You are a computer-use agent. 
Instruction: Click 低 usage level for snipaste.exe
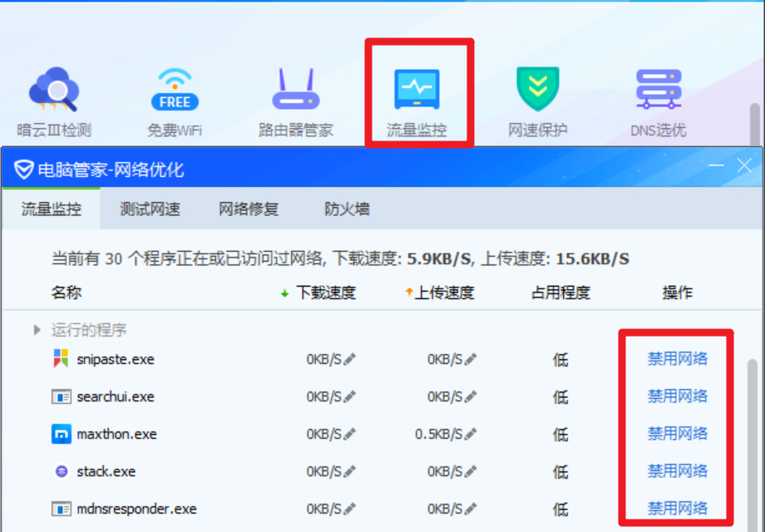(x=560, y=360)
